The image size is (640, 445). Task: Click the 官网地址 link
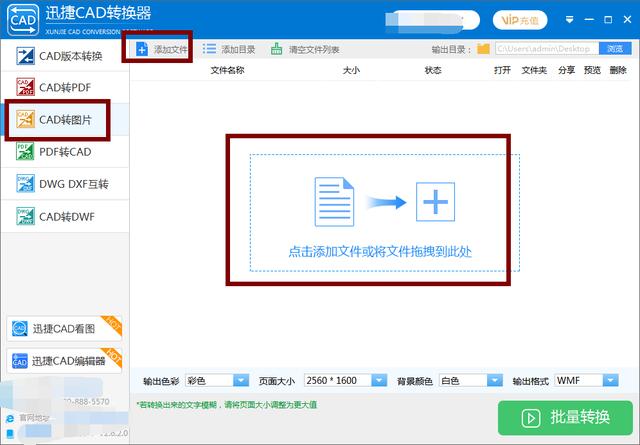35,418
